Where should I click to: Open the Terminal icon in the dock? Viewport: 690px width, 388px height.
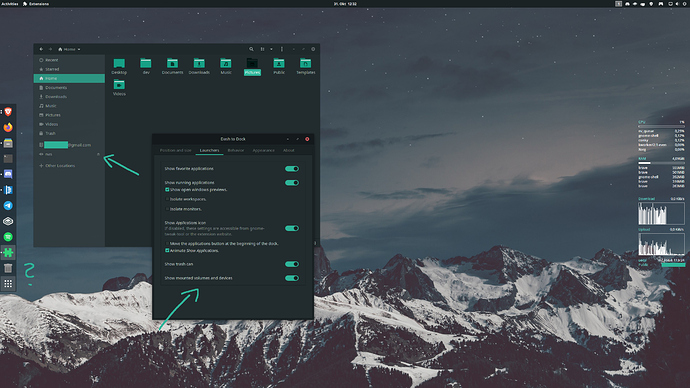point(8,158)
